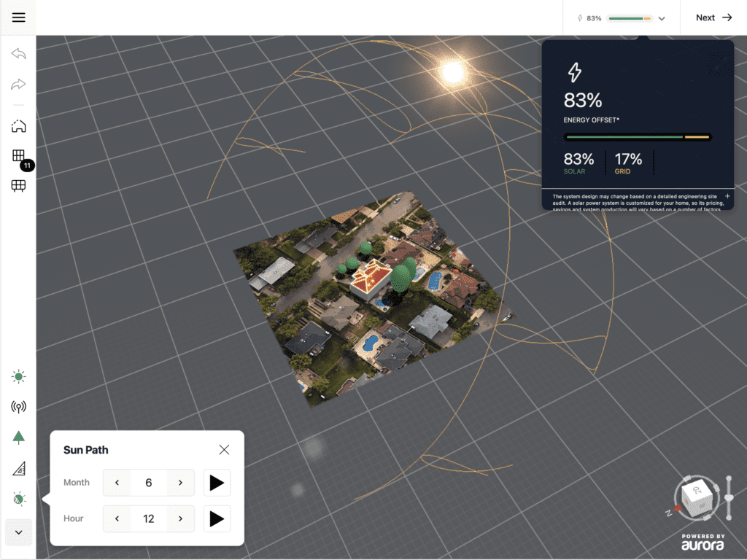Viewport: 747px width, 560px height.
Task: Open the hamburger main menu
Action: point(18,17)
